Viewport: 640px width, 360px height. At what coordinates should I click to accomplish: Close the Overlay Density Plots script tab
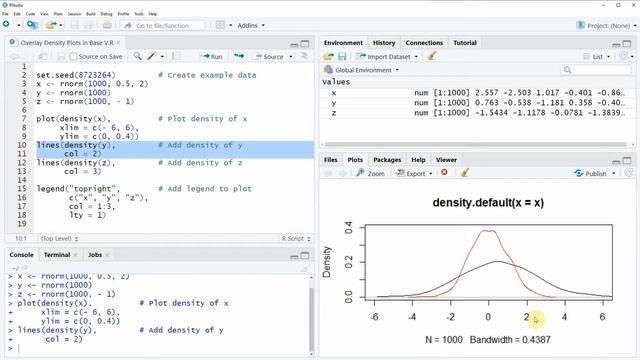pyautogui.click(x=118, y=42)
